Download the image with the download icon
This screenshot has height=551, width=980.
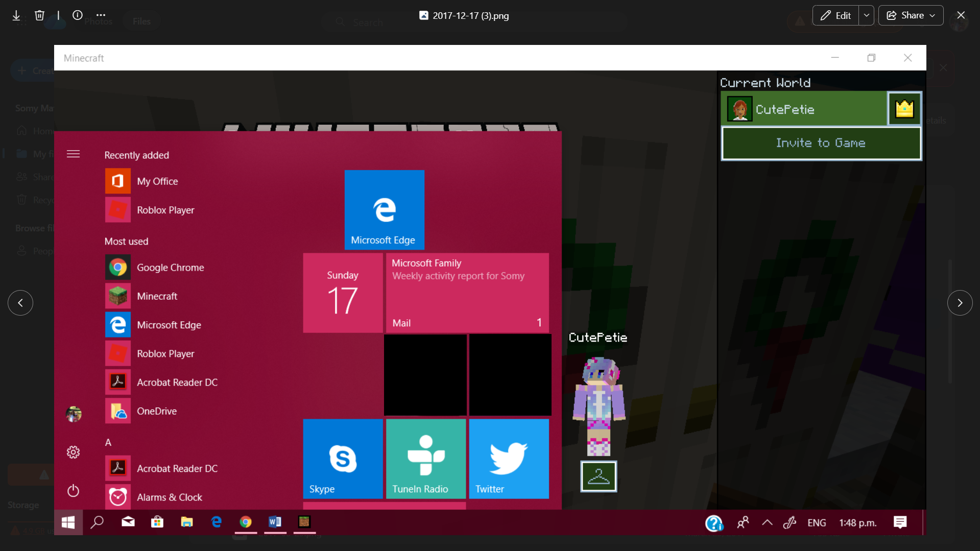(x=16, y=15)
